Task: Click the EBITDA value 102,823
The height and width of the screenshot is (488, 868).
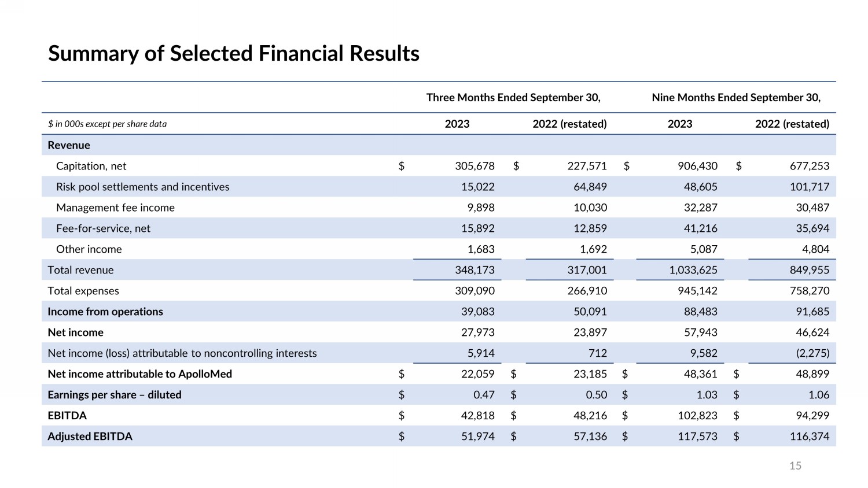Action: [x=697, y=416]
